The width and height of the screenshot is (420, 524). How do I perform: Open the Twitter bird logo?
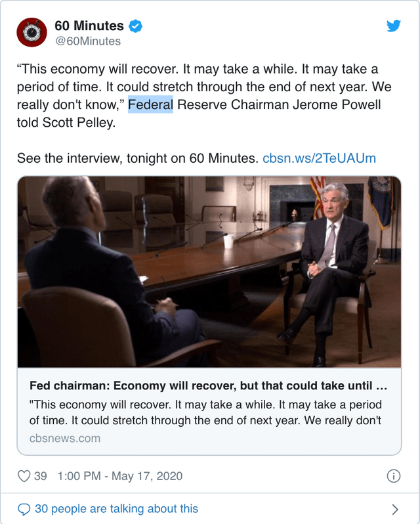[x=393, y=26]
